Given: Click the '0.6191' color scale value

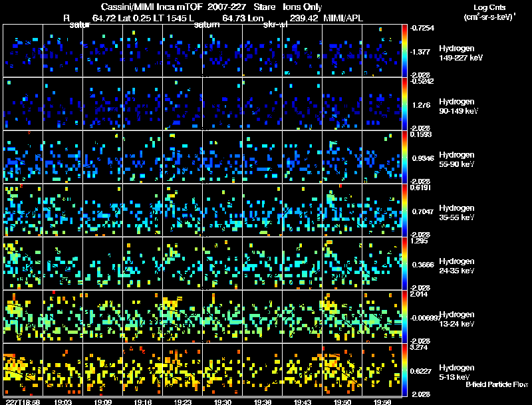Looking at the screenshot, I should tap(421, 188).
